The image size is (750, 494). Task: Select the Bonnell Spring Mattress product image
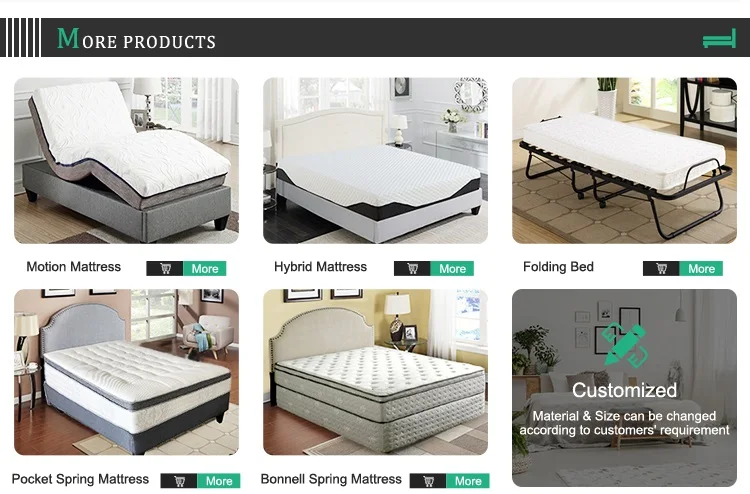pyautogui.click(x=375, y=372)
